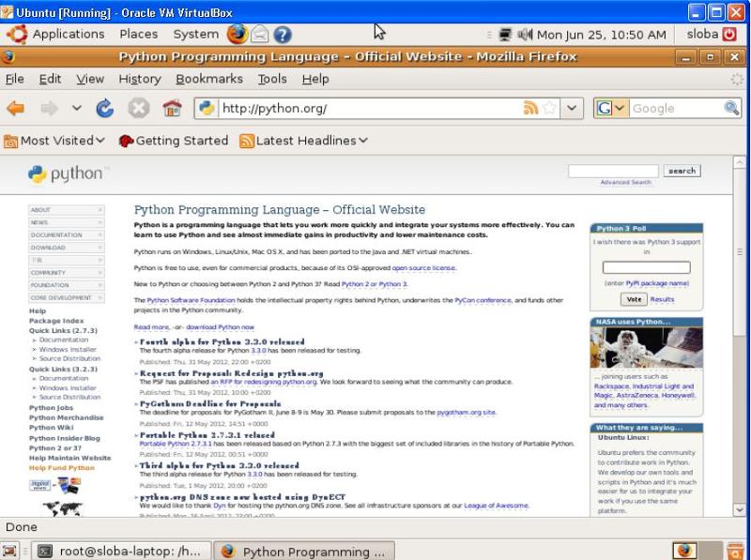The width and height of the screenshot is (751, 560).
Task: Open the Results link in the poll
Action: (x=662, y=299)
